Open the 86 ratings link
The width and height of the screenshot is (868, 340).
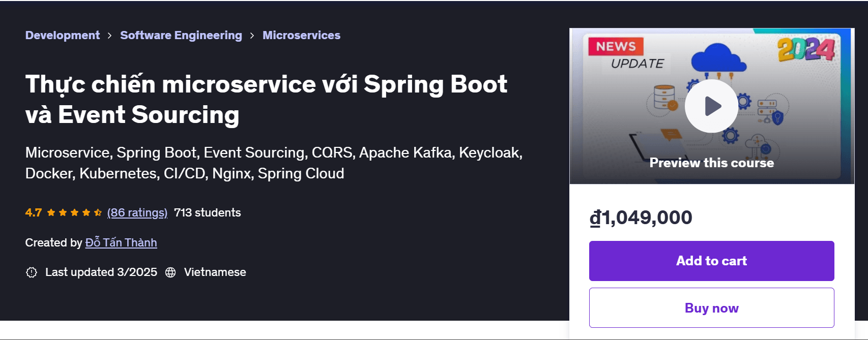[137, 212]
